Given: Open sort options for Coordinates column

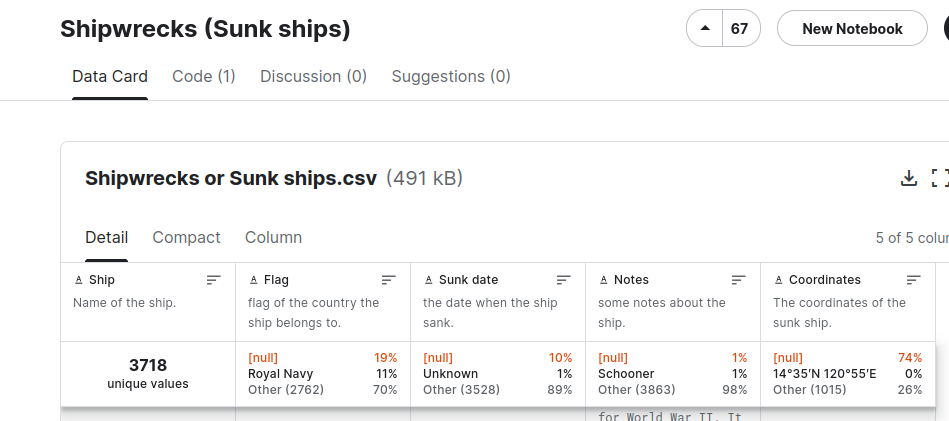Looking at the screenshot, I should (x=914, y=280).
